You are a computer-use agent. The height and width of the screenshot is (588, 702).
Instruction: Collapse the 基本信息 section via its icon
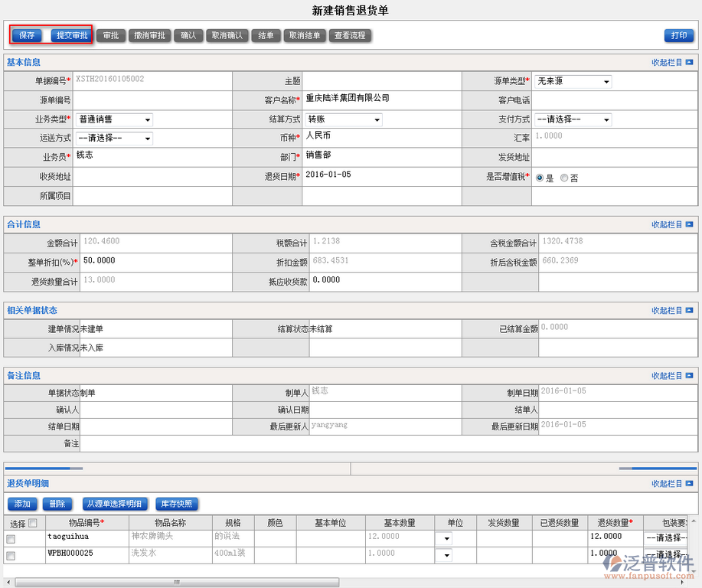click(x=689, y=62)
